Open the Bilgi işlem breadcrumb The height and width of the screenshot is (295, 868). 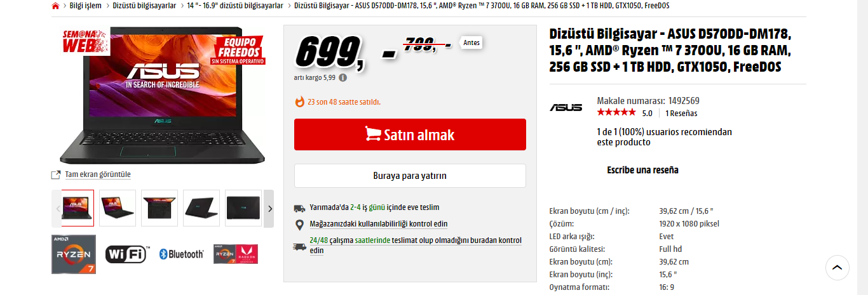point(85,6)
